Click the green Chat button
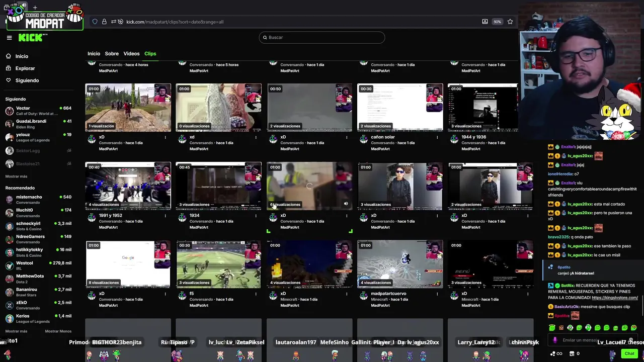 pyautogui.click(x=629, y=353)
